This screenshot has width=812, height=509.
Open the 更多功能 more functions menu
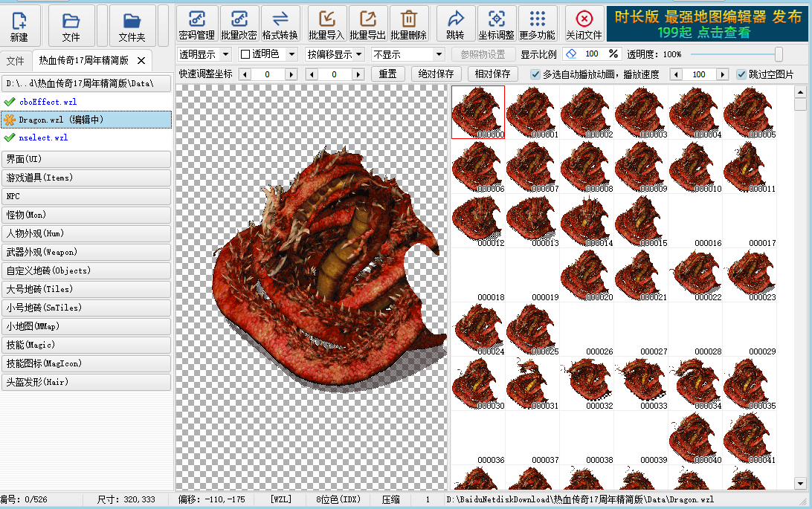(x=538, y=25)
